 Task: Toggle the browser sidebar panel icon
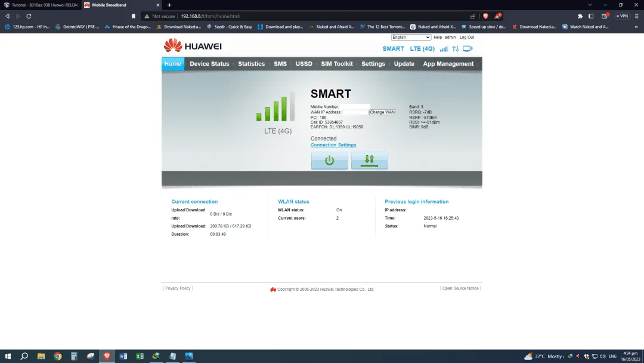coord(591,16)
